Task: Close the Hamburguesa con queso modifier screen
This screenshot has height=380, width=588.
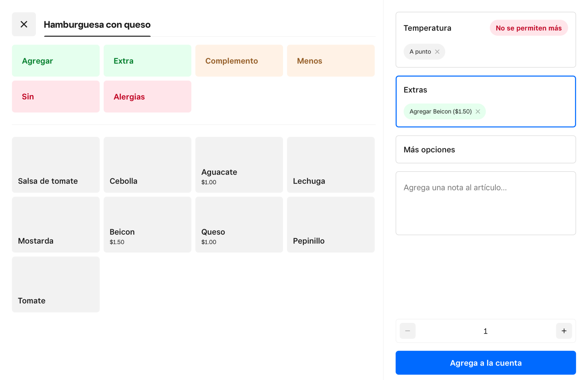Action: 24,24
